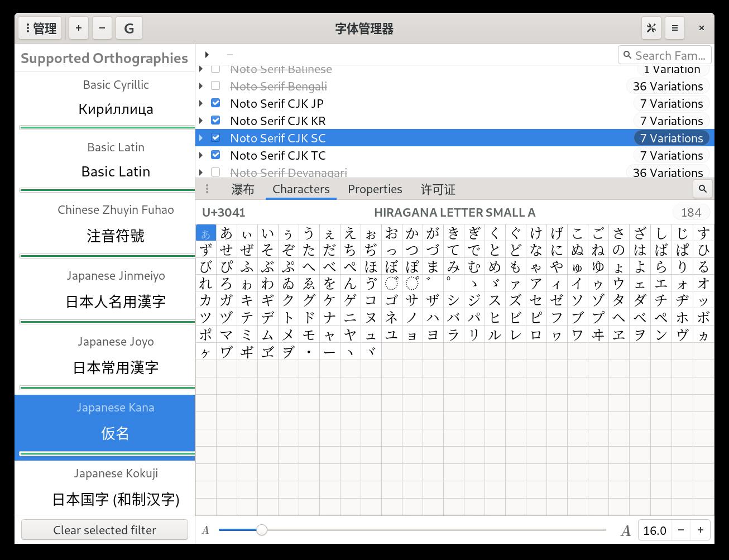The image size is (729, 560).
Task: Uncheck Noto Serif CJK JP
Action: click(215, 103)
